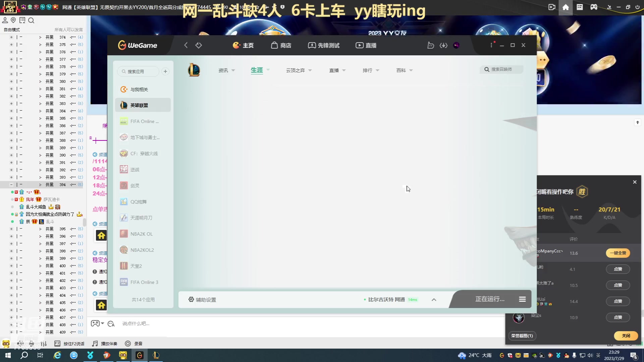Select 逆战 in the game list
The image size is (644, 362).
[143, 170]
